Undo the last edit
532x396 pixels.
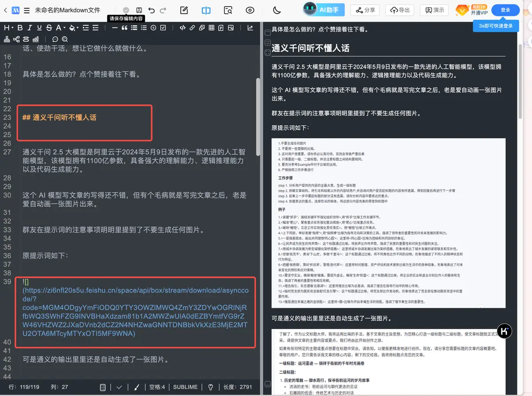(x=151, y=10)
